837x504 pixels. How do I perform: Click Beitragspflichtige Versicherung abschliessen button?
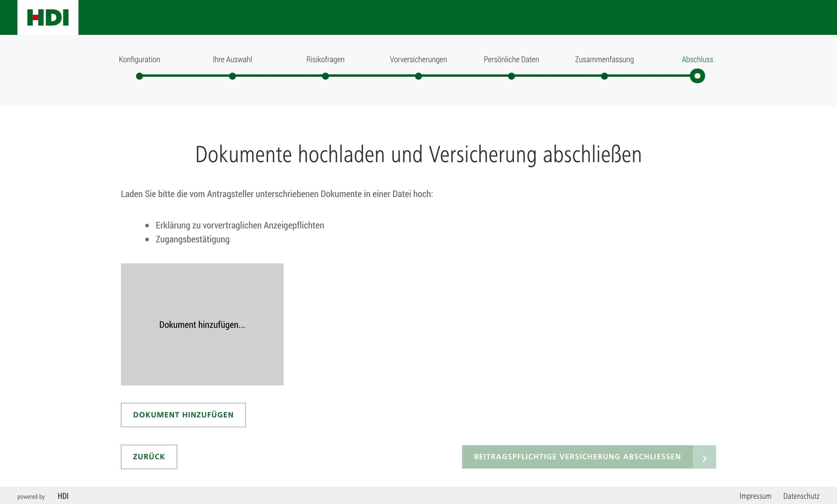[589, 457]
